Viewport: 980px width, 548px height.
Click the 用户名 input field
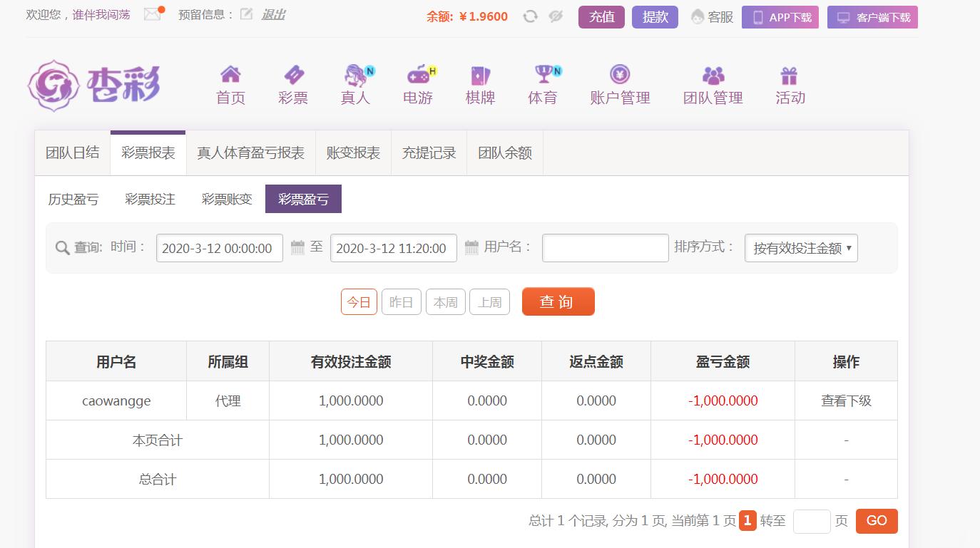[605, 248]
